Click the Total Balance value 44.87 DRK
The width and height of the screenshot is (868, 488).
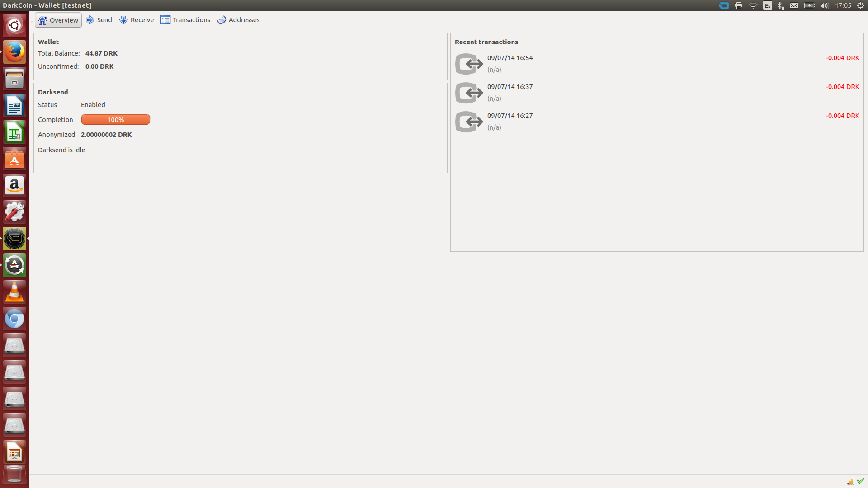point(101,53)
